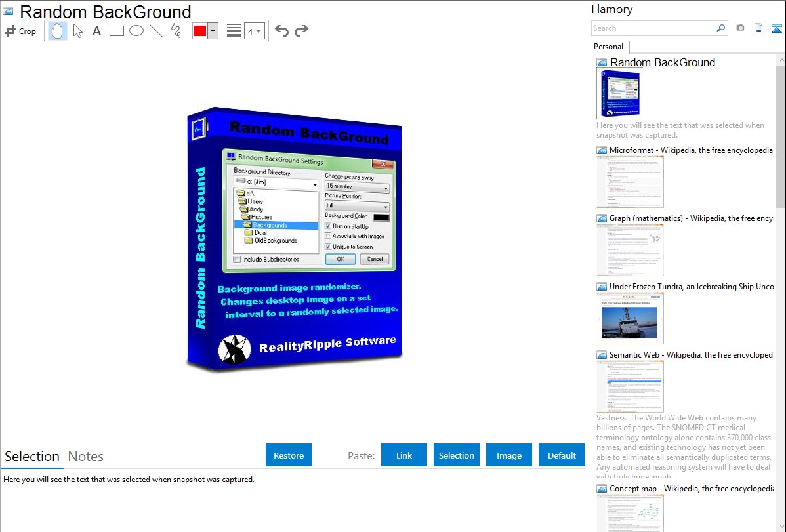
Task: Click the camera snapshot icon
Action: [740, 28]
